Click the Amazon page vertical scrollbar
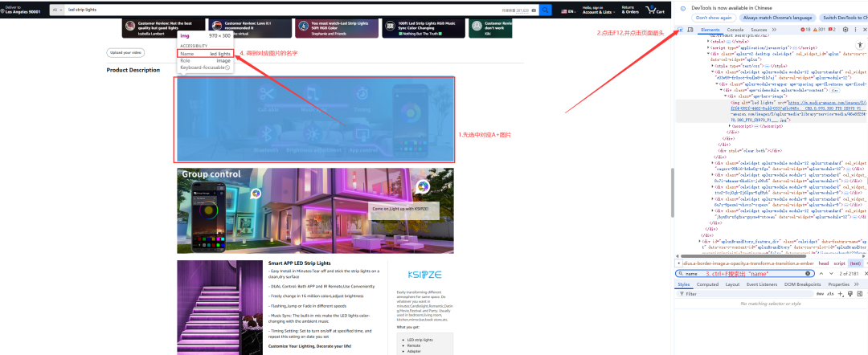 671,194
